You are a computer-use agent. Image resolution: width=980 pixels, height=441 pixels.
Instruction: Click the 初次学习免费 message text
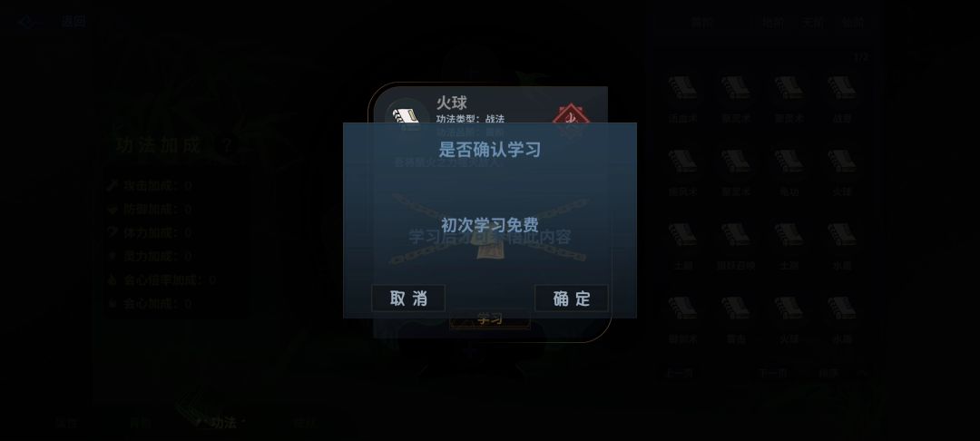pos(489,225)
